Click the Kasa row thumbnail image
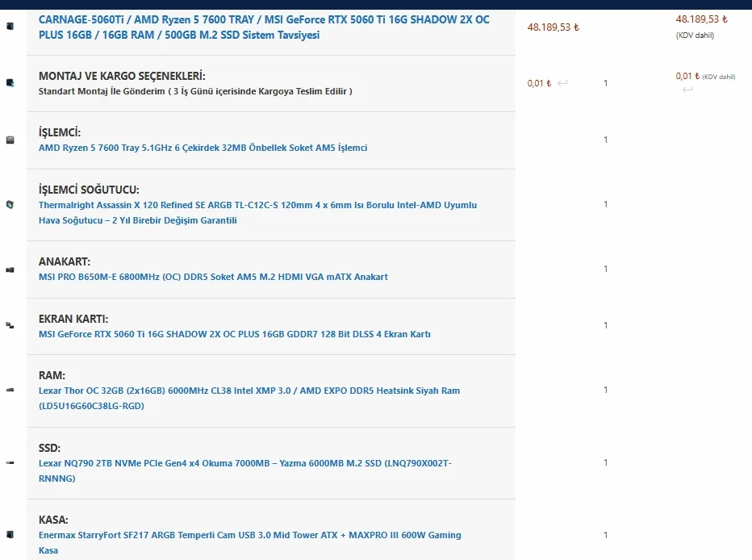The height and width of the screenshot is (560, 752). [10, 535]
